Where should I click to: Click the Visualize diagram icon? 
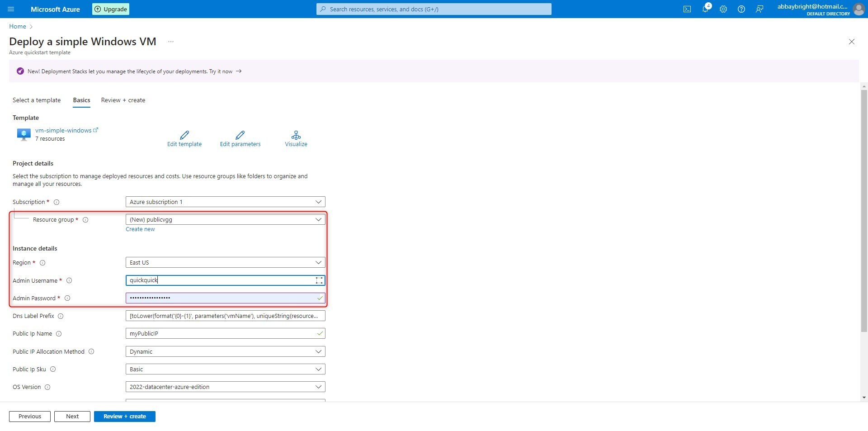tap(296, 135)
